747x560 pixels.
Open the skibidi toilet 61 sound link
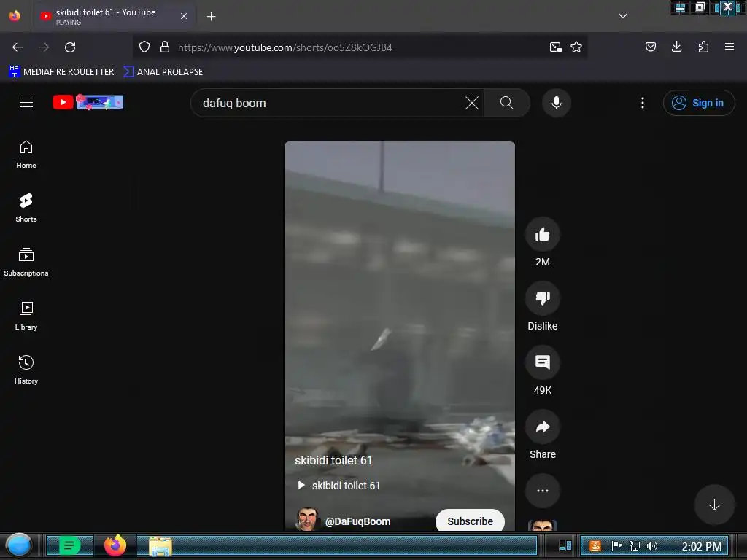[339, 485]
